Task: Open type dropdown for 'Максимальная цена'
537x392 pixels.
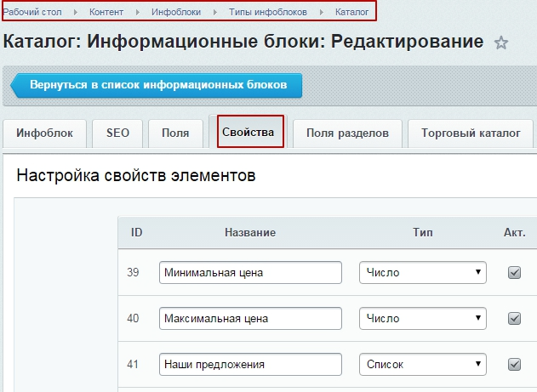Action: [x=423, y=319]
